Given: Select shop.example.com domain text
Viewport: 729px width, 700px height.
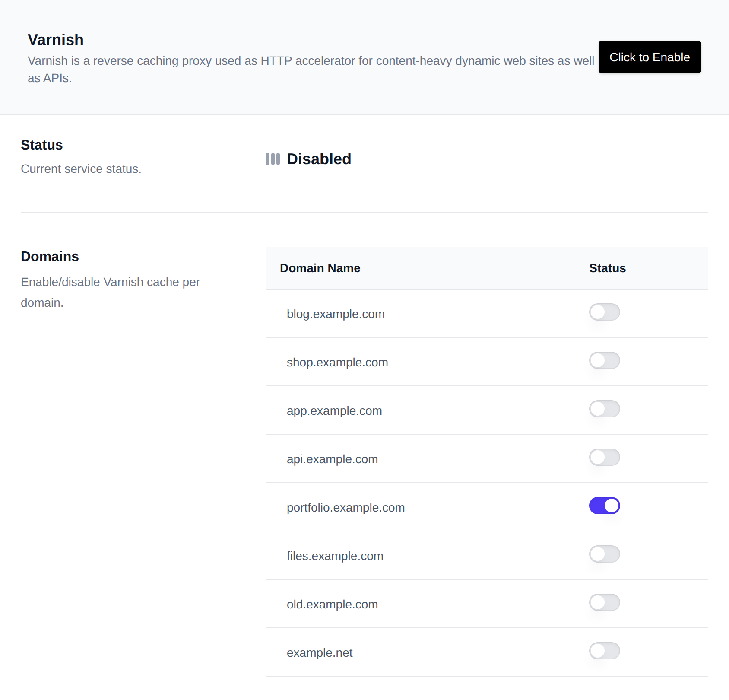Looking at the screenshot, I should coord(337,363).
